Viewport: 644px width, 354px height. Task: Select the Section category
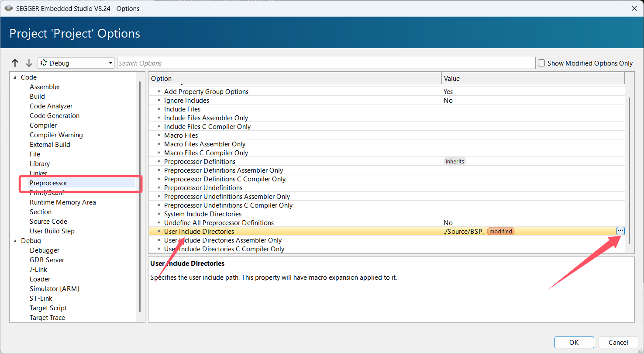(x=41, y=212)
